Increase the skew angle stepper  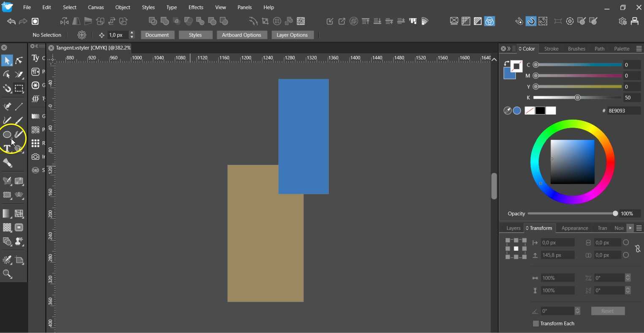click(x=628, y=276)
